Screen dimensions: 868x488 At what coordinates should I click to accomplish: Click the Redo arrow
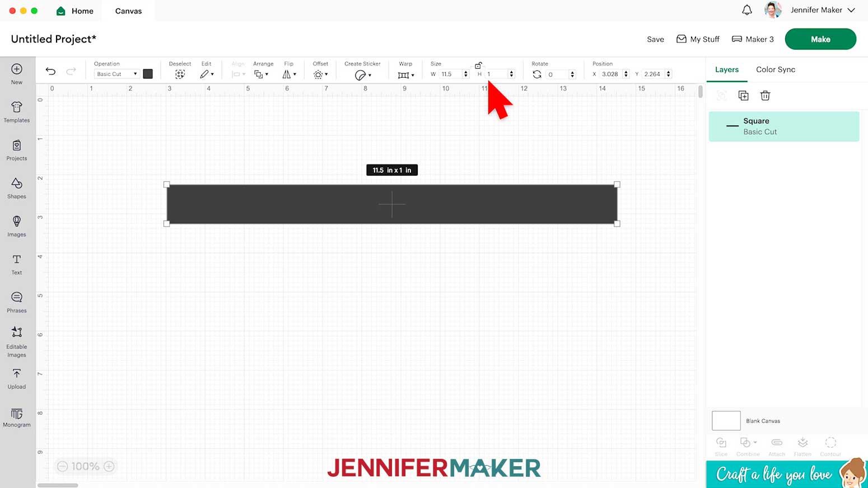71,71
